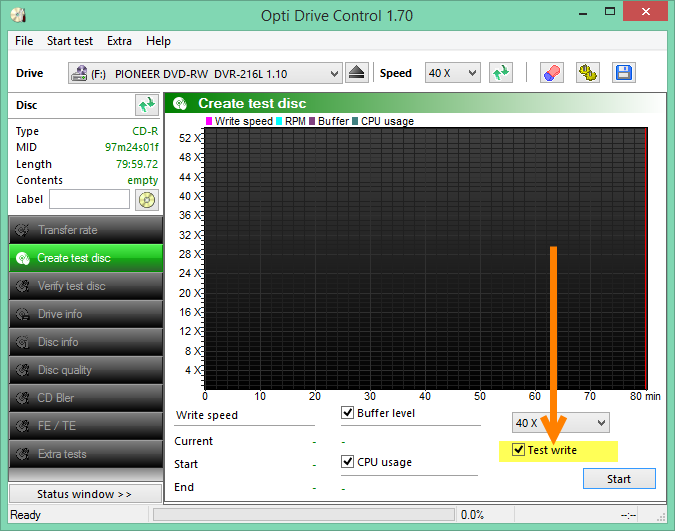The image size is (675, 531).
Task: Click the RPM legend swatch
Action: pos(279,121)
